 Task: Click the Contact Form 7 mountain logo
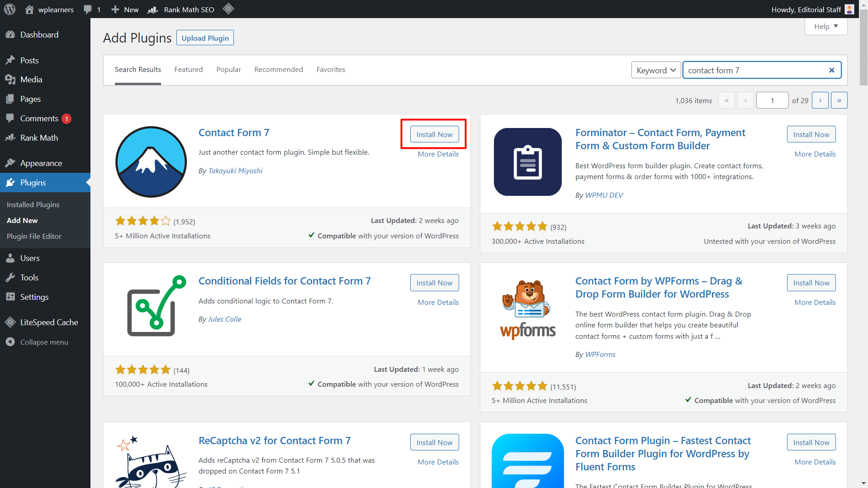tap(151, 161)
